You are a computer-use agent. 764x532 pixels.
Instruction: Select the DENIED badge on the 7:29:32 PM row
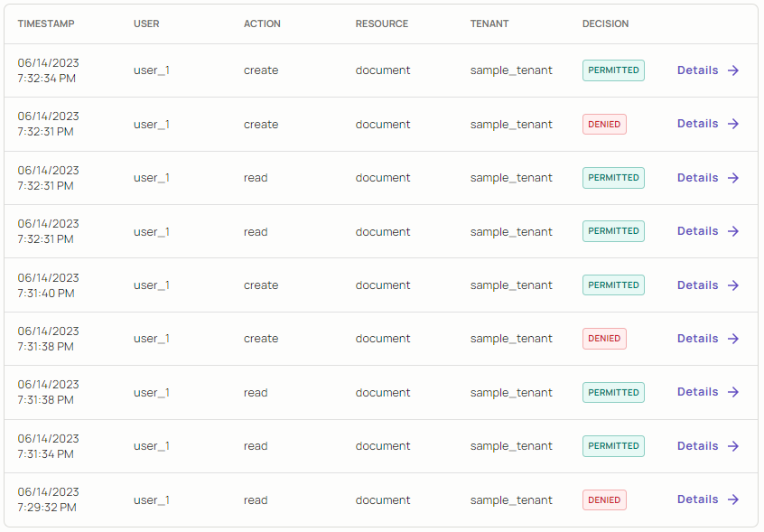603,499
